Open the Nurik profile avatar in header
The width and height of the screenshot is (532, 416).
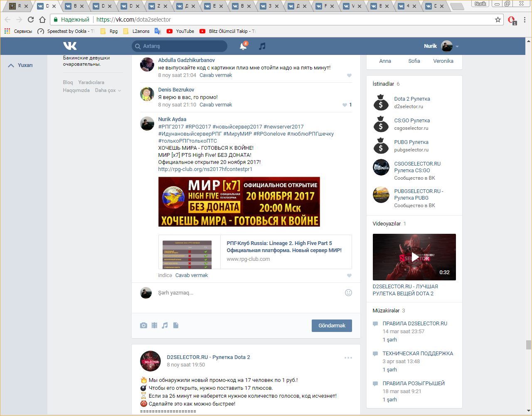point(447,46)
